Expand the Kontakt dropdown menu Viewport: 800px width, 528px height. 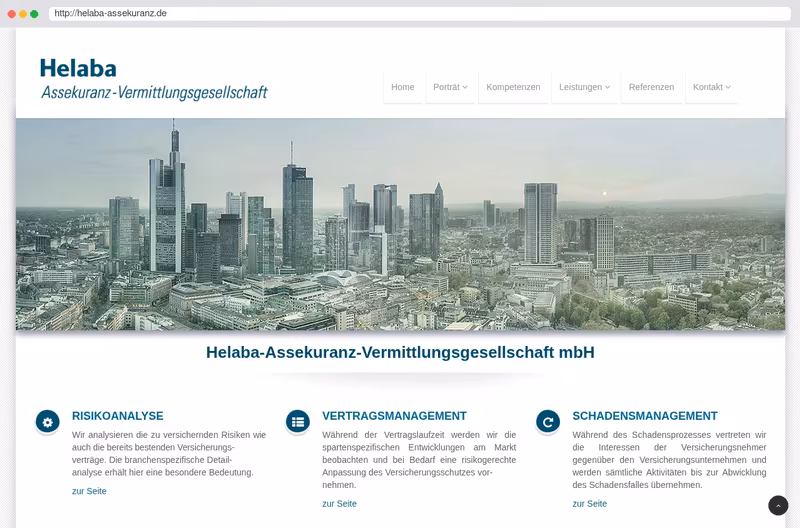point(711,87)
